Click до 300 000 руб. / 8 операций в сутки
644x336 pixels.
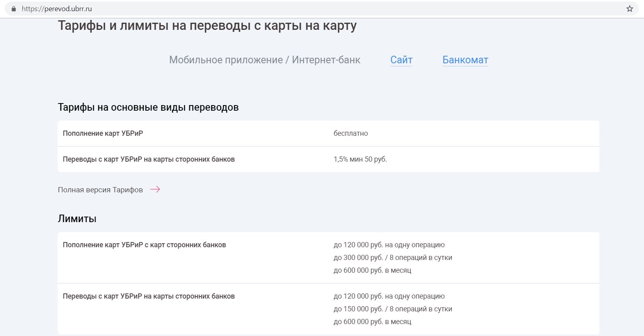[393, 258]
